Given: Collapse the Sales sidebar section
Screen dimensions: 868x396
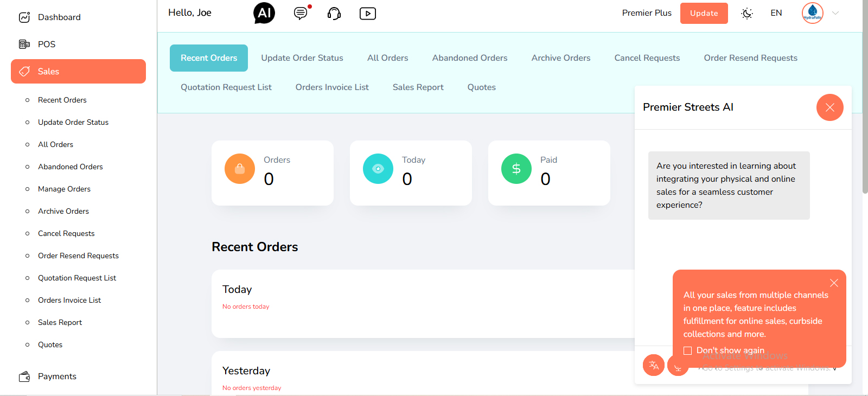Looking at the screenshot, I should tap(78, 72).
